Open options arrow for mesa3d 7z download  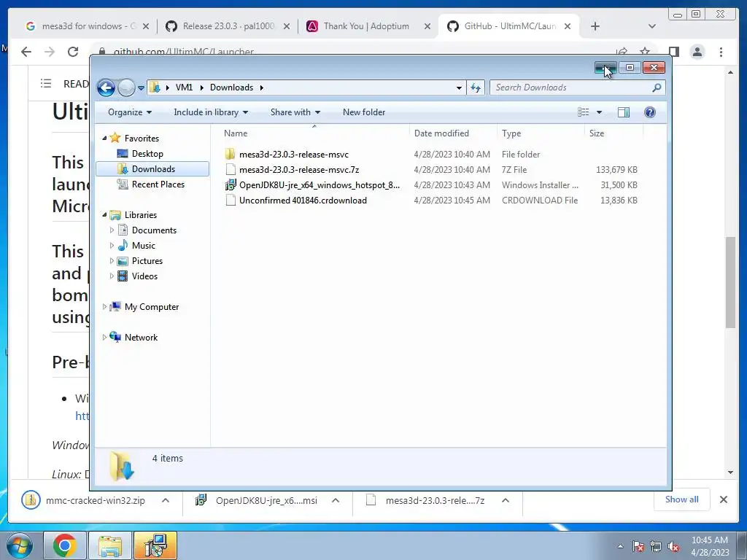coord(506,500)
